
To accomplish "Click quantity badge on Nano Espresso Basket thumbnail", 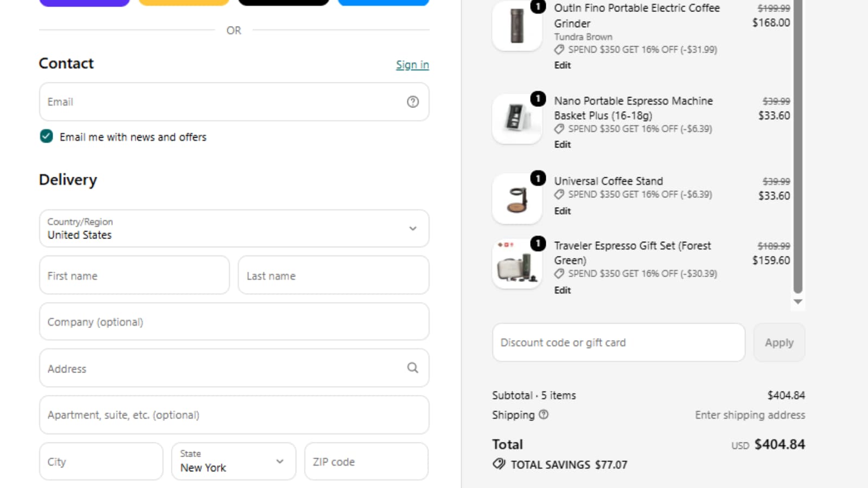I will [x=538, y=99].
